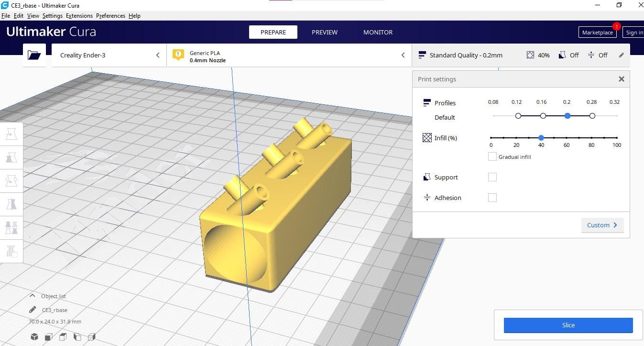
Task: Switch to the PREVIEW tab
Action: [x=325, y=32]
